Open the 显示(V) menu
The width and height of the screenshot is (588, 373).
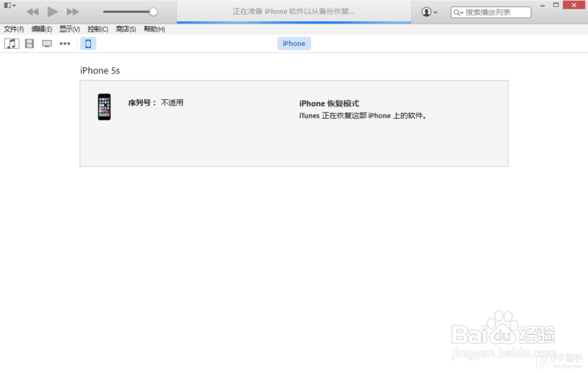coord(70,29)
